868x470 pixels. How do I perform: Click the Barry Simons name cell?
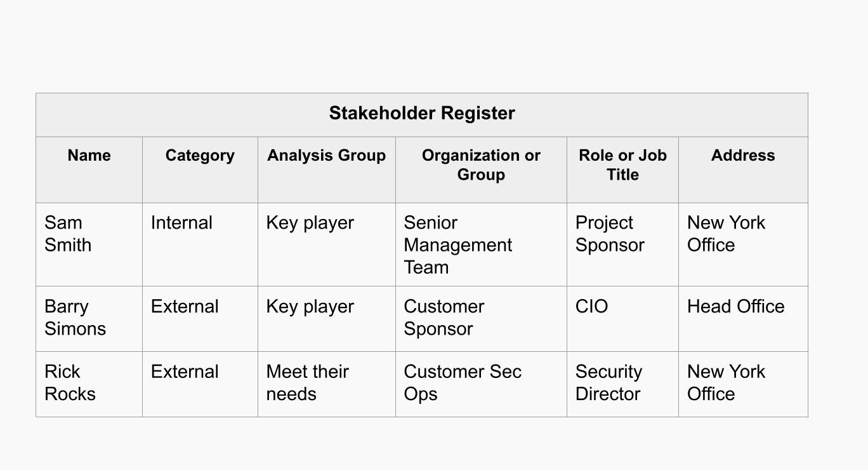pos(75,318)
